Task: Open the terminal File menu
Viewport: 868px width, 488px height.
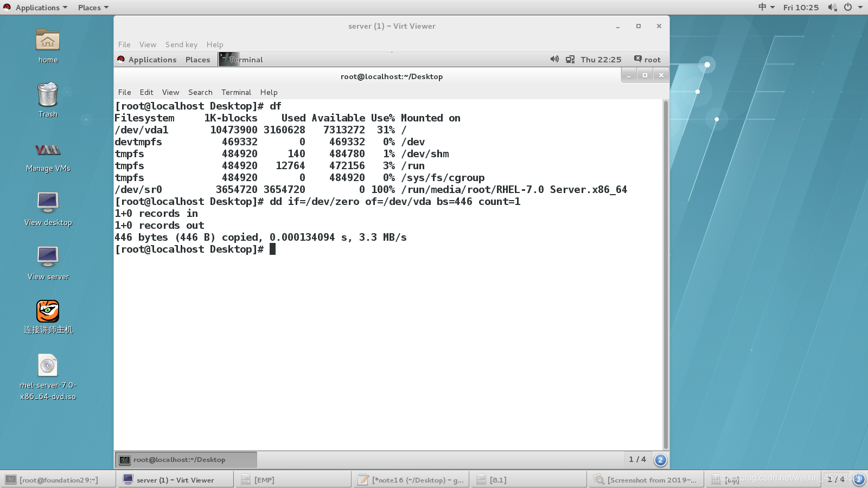Action: (x=125, y=92)
